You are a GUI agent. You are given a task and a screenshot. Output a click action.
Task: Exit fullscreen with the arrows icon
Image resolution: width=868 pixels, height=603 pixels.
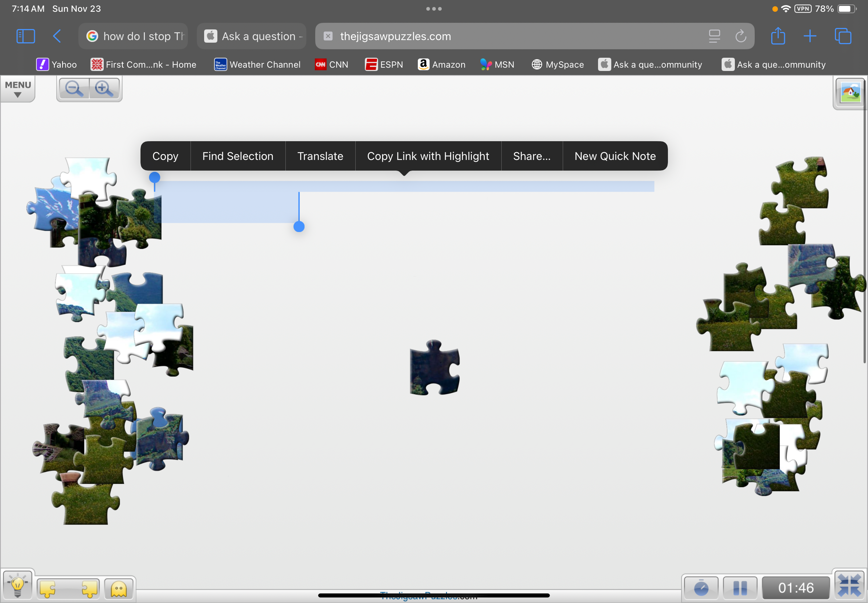coord(849,586)
